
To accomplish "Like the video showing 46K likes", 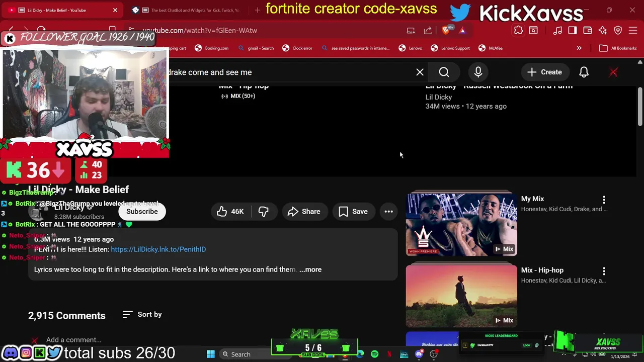I will (230, 212).
